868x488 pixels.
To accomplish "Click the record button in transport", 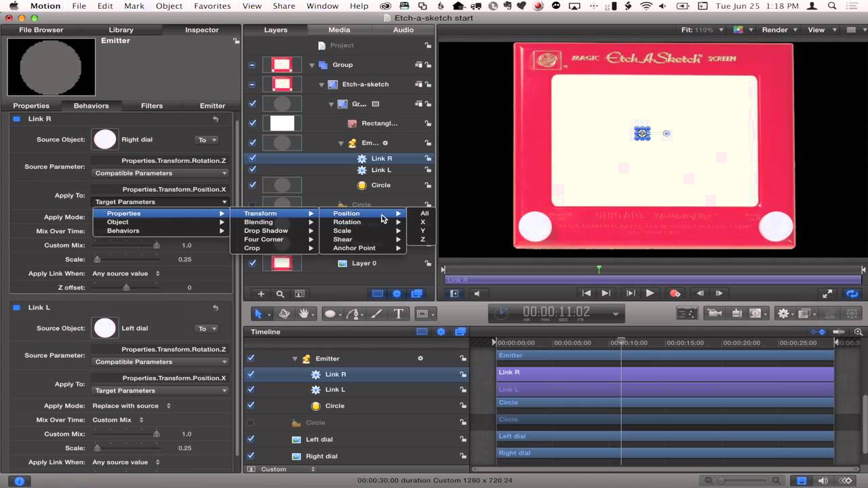I will pos(675,293).
